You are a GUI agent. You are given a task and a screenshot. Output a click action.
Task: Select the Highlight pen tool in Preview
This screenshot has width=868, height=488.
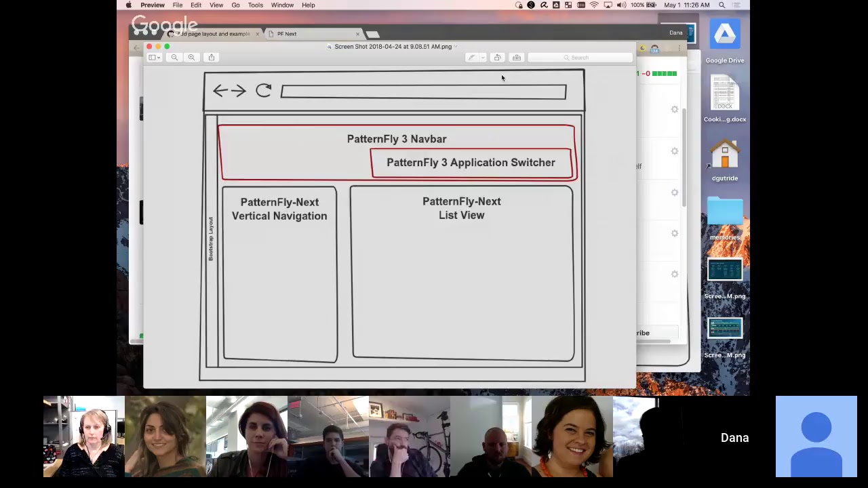tap(471, 58)
